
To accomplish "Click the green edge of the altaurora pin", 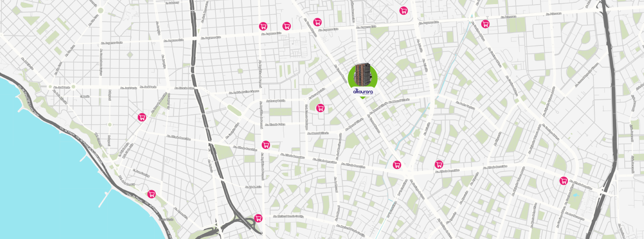I will 351,78.
